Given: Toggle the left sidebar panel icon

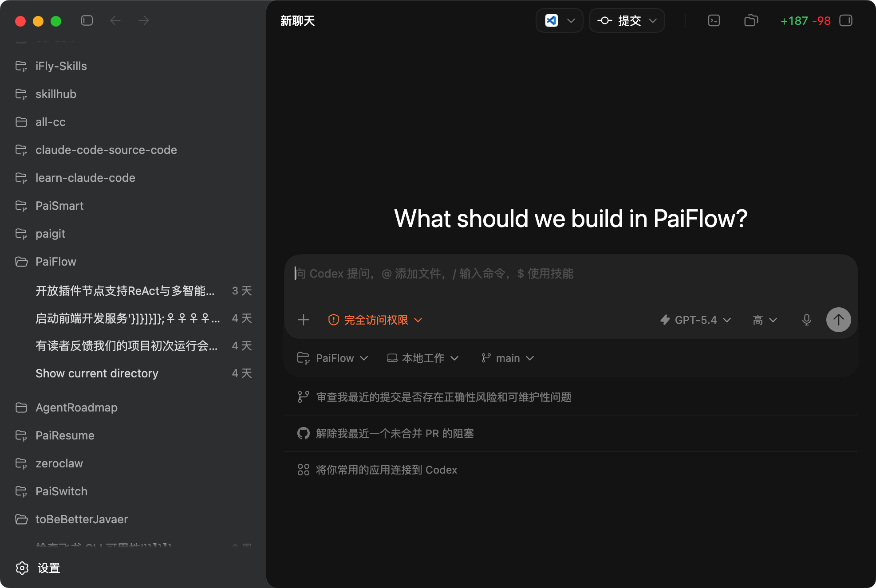Looking at the screenshot, I should click(87, 20).
